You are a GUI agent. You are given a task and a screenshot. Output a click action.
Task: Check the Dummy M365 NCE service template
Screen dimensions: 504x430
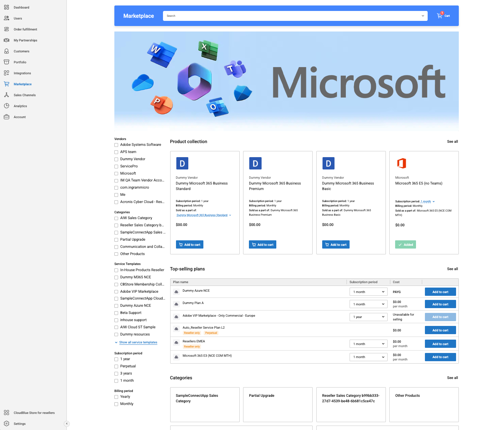click(x=116, y=277)
